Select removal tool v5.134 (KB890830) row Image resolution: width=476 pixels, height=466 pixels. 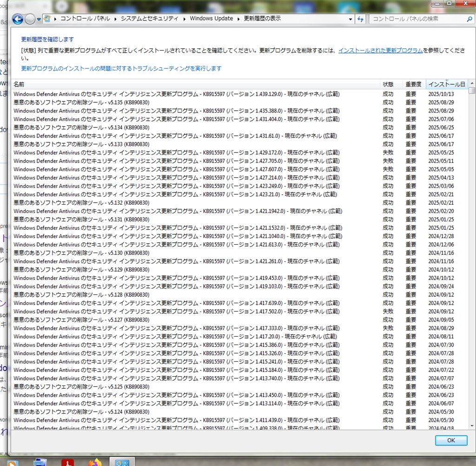(x=240, y=127)
